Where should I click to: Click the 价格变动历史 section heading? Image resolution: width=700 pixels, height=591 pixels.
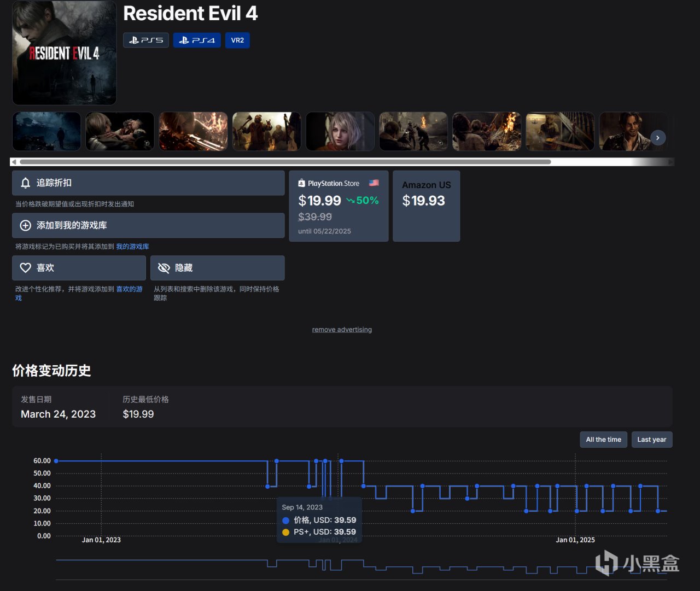(x=51, y=371)
